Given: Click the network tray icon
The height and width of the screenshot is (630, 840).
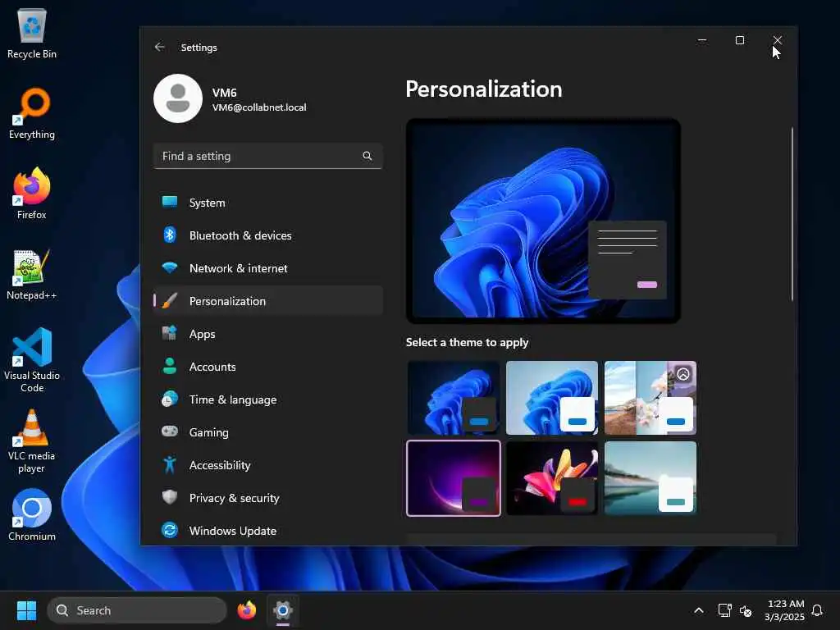Looking at the screenshot, I should (x=725, y=610).
